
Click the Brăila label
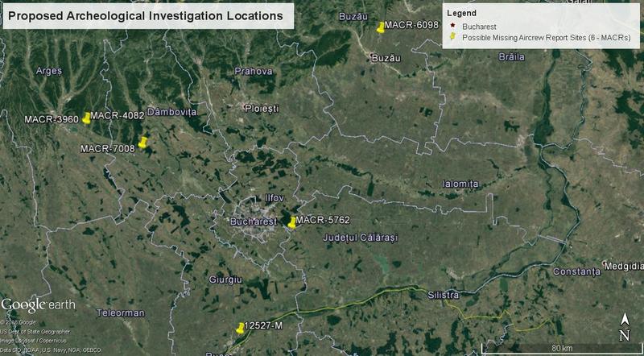(512, 56)
